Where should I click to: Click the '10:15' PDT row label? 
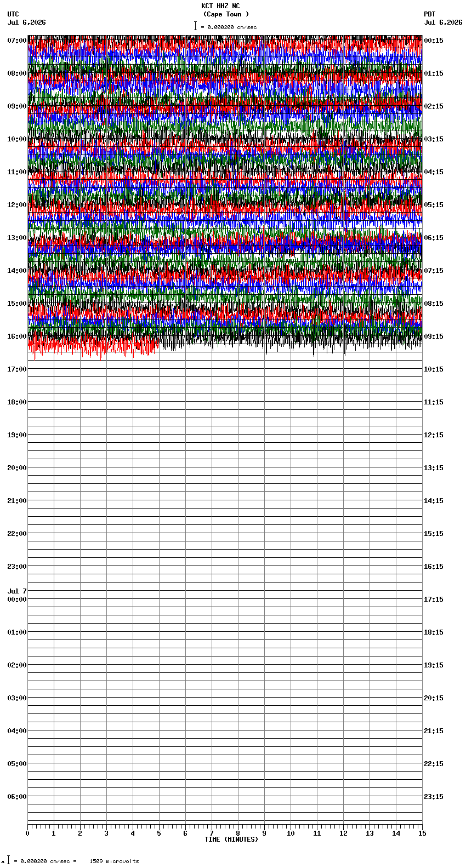(x=434, y=369)
